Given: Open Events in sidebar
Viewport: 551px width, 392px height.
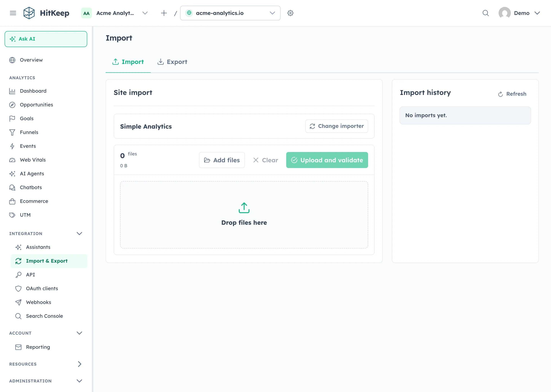Looking at the screenshot, I should pos(46,146).
